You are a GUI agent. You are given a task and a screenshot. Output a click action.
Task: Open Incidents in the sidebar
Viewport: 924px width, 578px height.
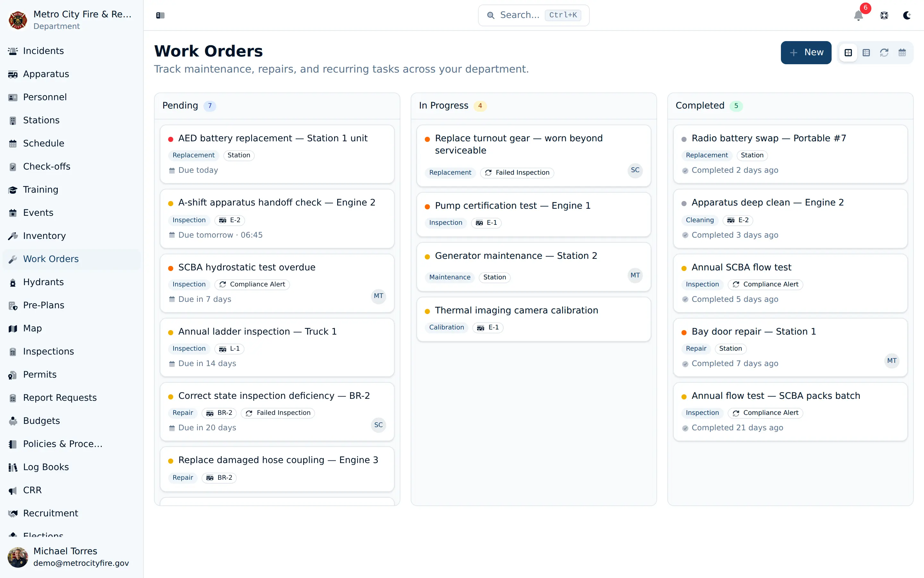(72, 51)
